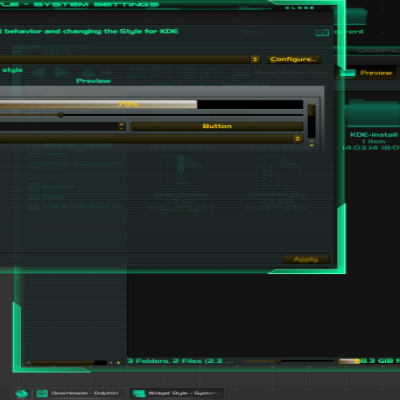Click the icon at top right of settings header
The height and width of the screenshot is (400, 400).
tap(322, 33)
